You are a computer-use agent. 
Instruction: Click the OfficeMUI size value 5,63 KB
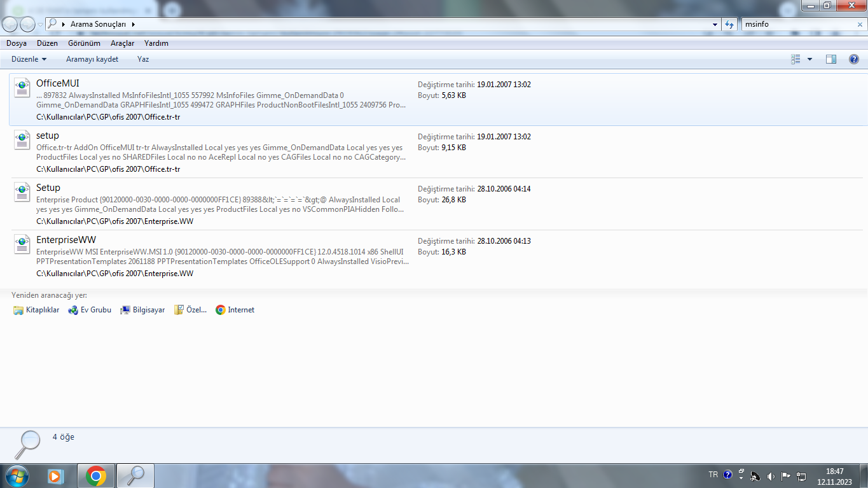454,95
